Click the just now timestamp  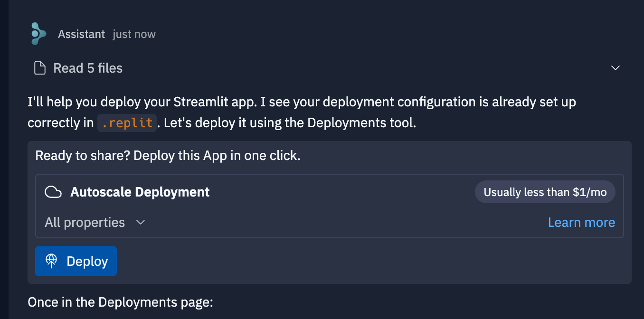[134, 34]
